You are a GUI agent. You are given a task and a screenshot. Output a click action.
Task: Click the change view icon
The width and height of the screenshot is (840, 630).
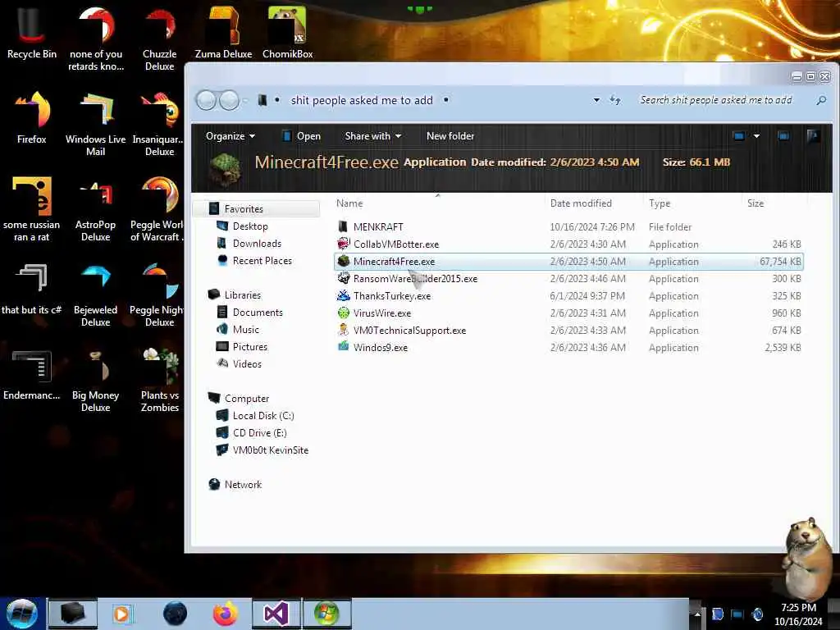739,136
